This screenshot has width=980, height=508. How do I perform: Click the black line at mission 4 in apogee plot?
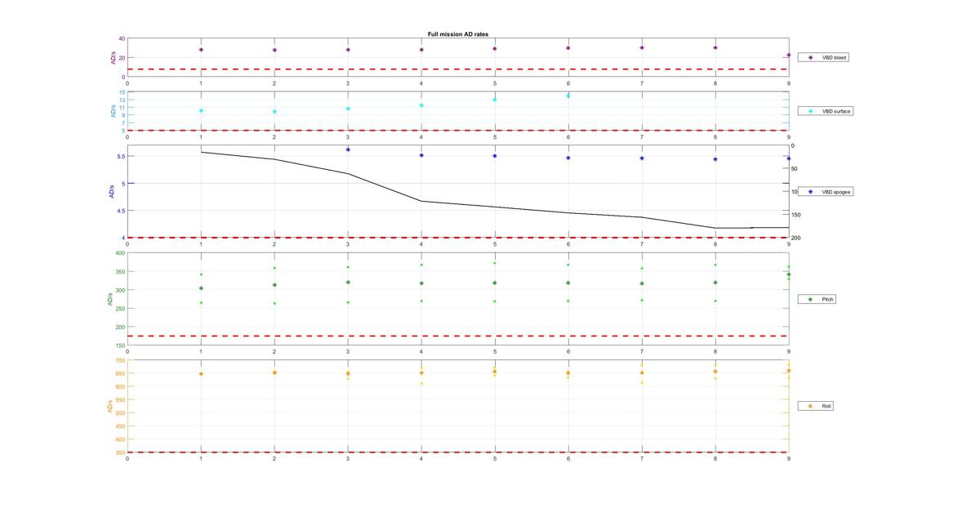[421, 201]
